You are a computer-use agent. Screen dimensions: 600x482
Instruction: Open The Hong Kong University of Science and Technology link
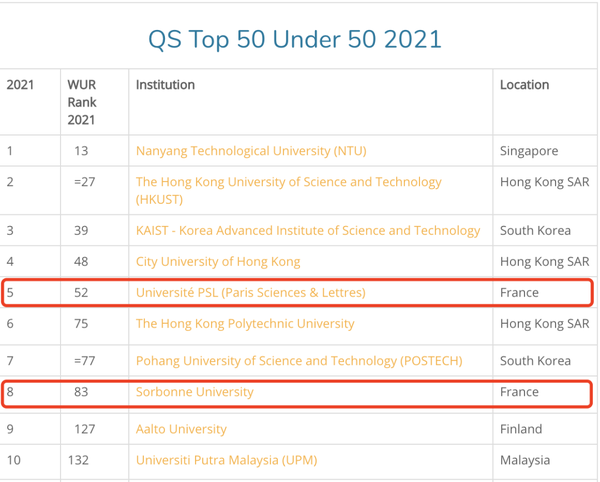point(289,191)
